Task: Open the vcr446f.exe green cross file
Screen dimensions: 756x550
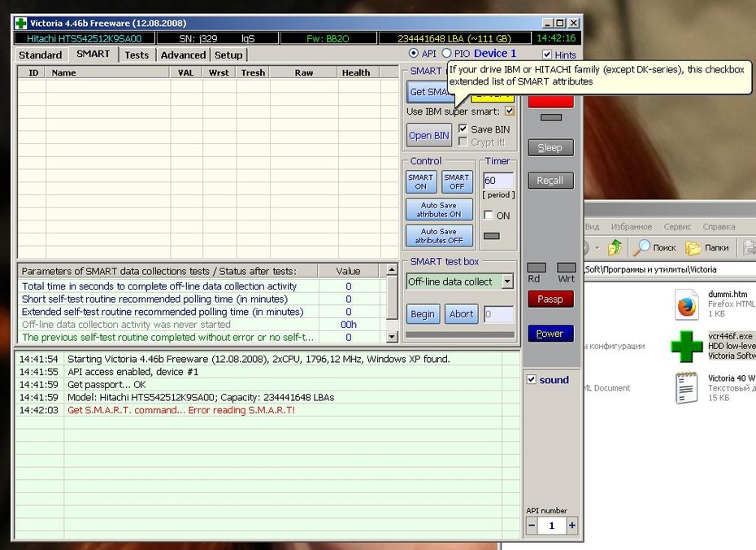Action: tap(687, 346)
